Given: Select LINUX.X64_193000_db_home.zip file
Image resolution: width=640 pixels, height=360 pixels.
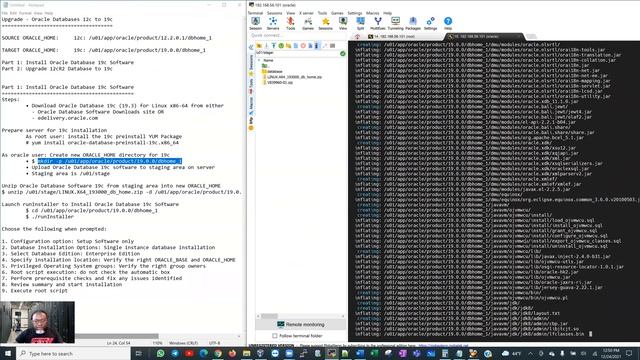Looking at the screenshot, I should coord(292,77).
